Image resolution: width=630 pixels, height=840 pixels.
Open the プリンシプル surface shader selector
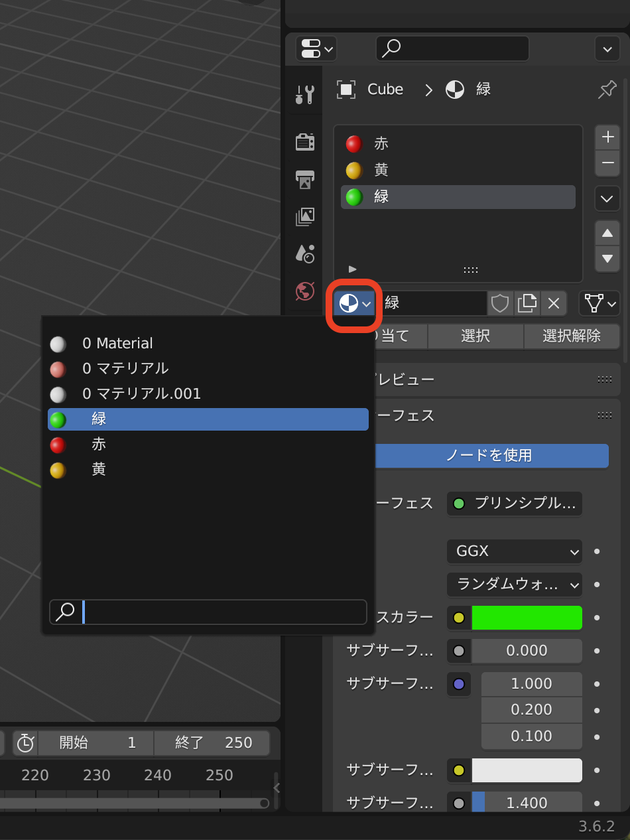click(515, 504)
